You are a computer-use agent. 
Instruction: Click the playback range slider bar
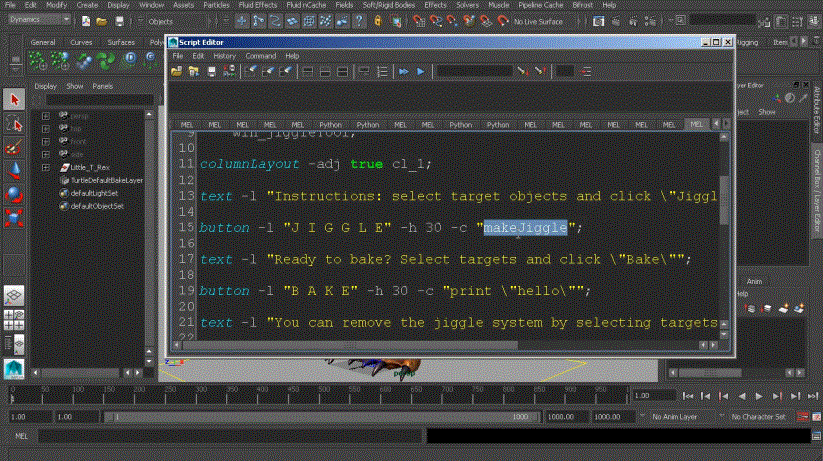(320, 417)
